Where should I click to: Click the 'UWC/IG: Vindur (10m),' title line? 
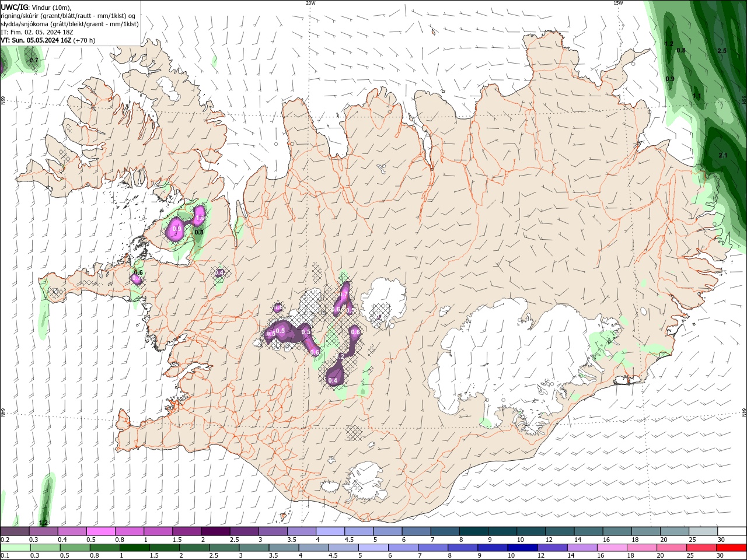coord(36,7)
